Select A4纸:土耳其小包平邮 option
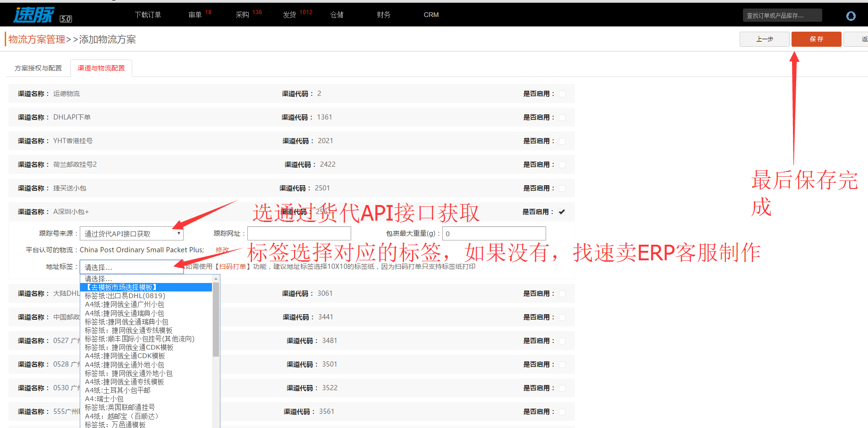This screenshot has height=428, width=868. 146,390
